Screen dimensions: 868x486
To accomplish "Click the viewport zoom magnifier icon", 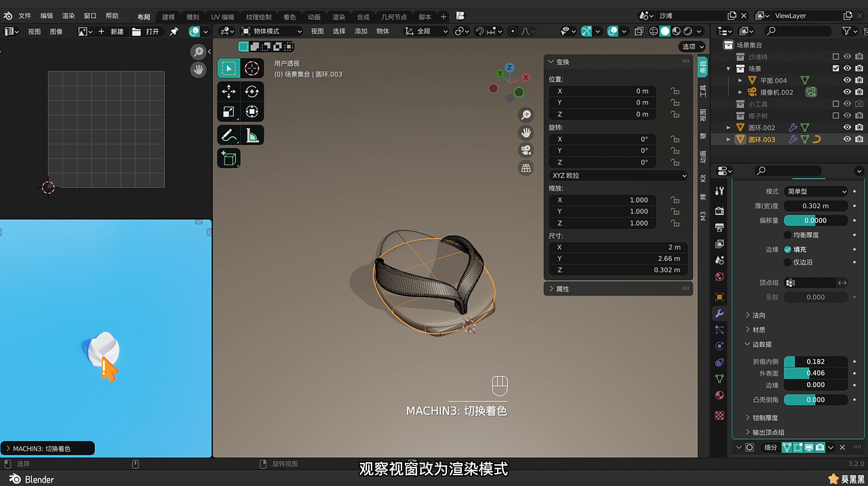I will (x=526, y=115).
